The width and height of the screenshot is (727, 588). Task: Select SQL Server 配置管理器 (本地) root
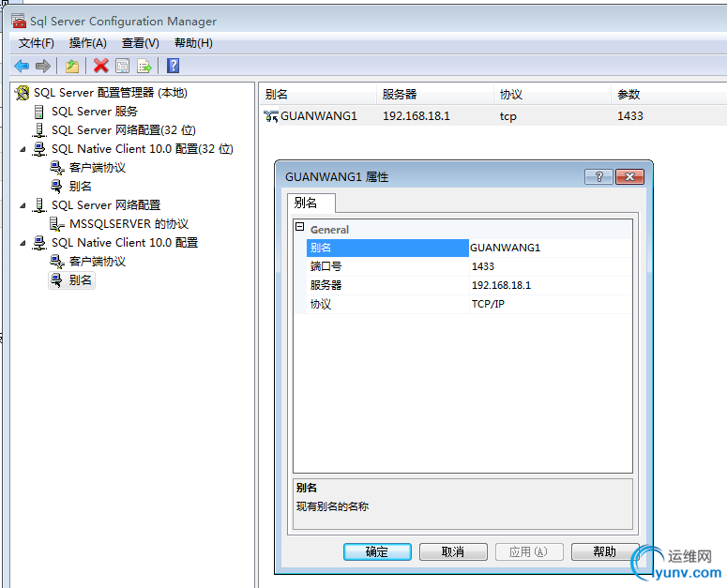[x=111, y=93]
